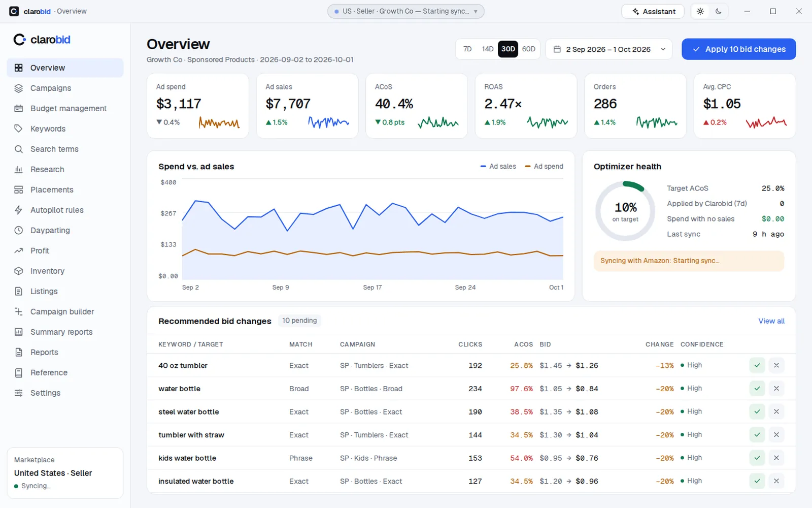
Task: Click Apply 10 bid changes button
Action: coord(738,49)
